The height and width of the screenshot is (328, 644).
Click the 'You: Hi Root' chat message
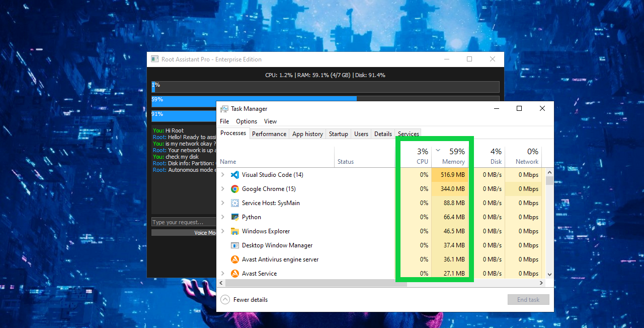point(168,130)
